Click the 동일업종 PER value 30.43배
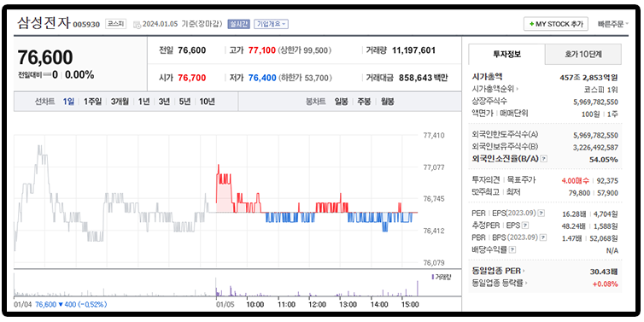The height and width of the screenshot is (322, 644). pos(605,272)
